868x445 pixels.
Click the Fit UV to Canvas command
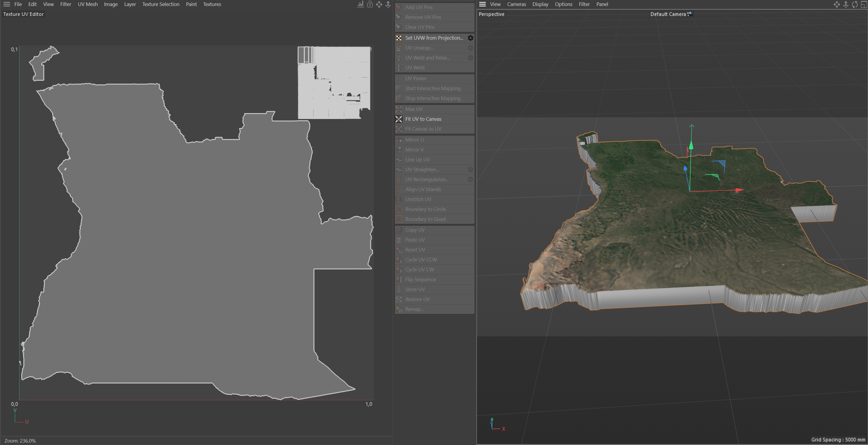click(423, 119)
